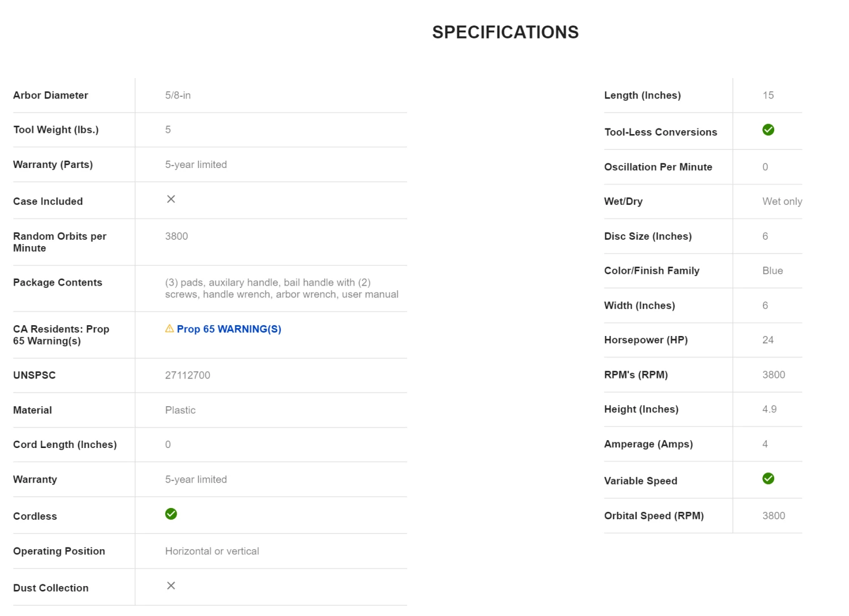Click the Cordless green checkmark icon
This screenshot has width=849, height=616.
click(x=171, y=514)
